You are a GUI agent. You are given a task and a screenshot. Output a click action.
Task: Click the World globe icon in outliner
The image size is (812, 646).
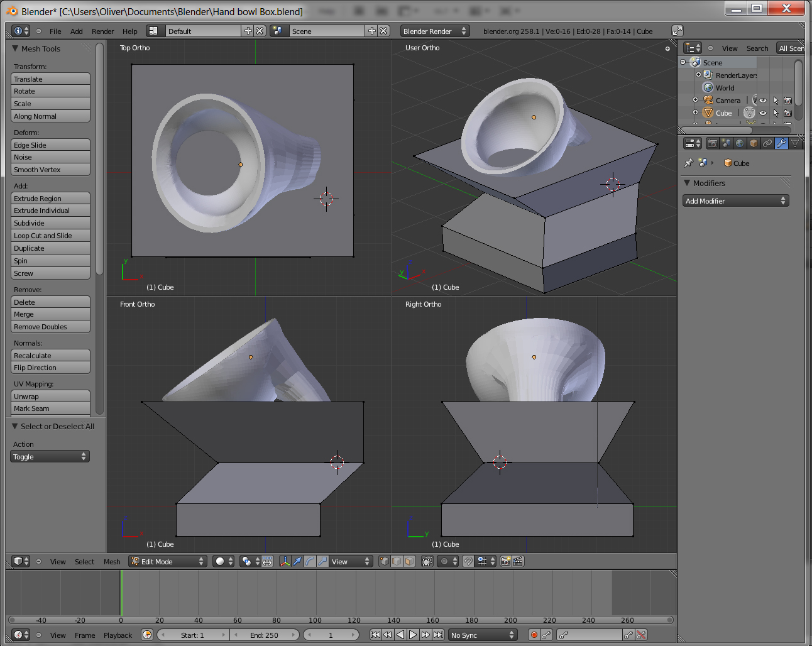(708, 87)
